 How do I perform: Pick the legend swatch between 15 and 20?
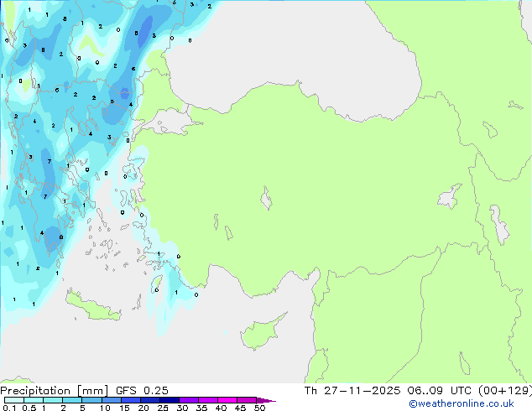(131, 400)
